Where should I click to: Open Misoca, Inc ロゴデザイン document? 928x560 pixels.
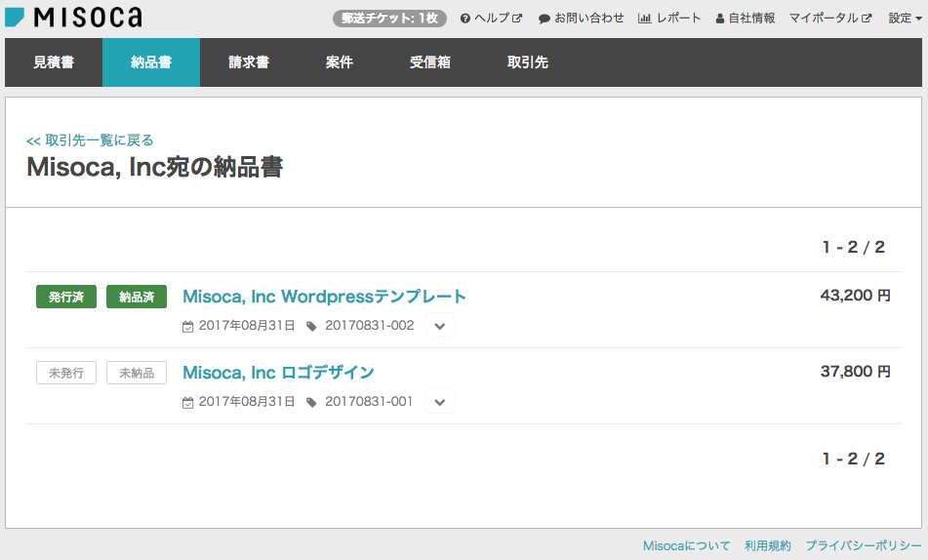point(278,373)
